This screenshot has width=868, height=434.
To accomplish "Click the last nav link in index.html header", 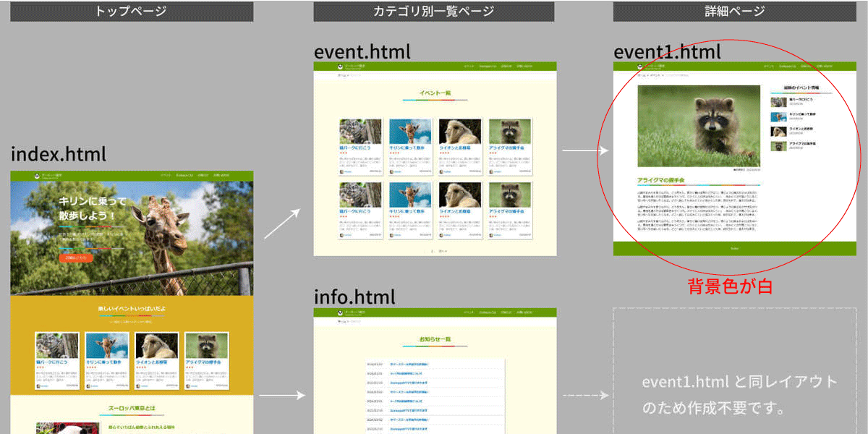I will tap(220, 176).
